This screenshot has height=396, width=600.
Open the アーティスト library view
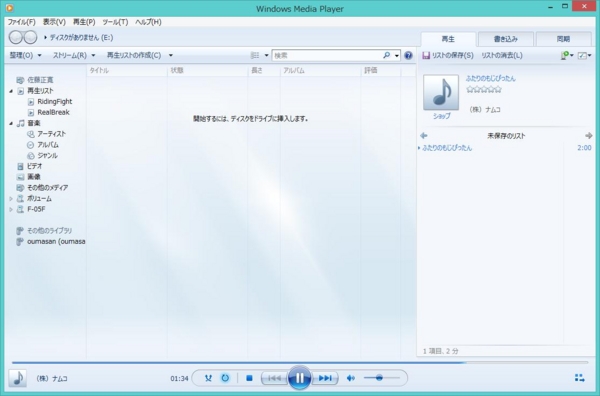click(x=52, y=134)
